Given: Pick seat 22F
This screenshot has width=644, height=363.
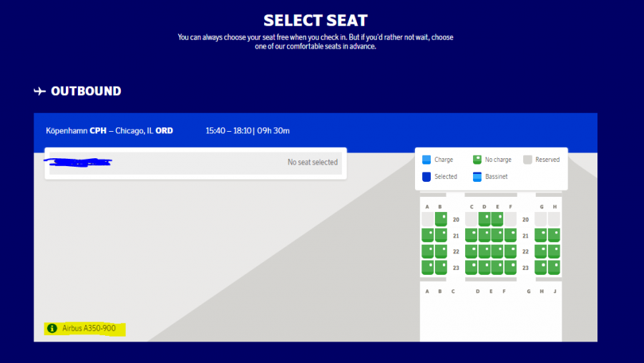Looking at the screenshot, I should click(x=510, y=251).
